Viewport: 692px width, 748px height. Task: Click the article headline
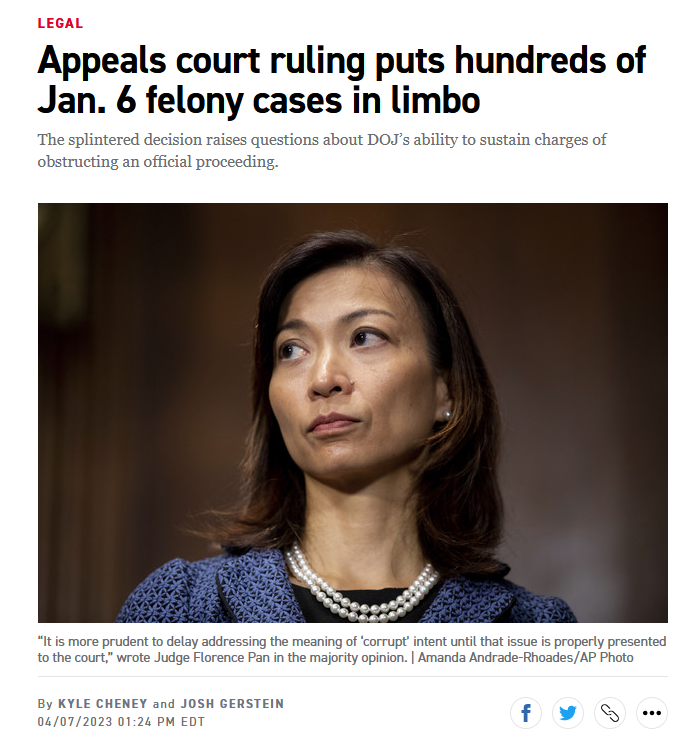coord(341,80)
